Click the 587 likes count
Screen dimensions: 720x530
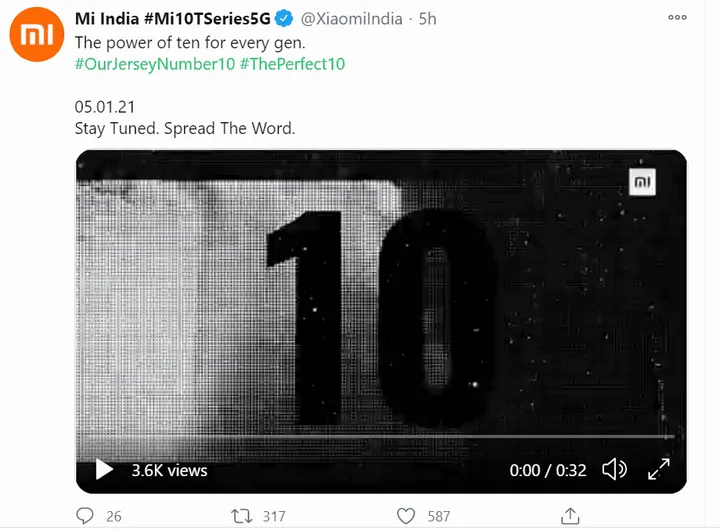(x=438, y=516)
